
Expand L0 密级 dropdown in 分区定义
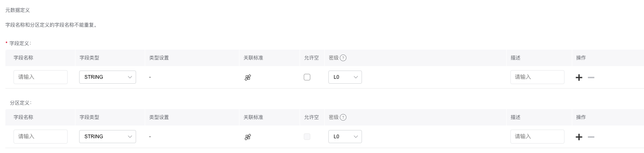pyautogui.click(x=345, y=137)
